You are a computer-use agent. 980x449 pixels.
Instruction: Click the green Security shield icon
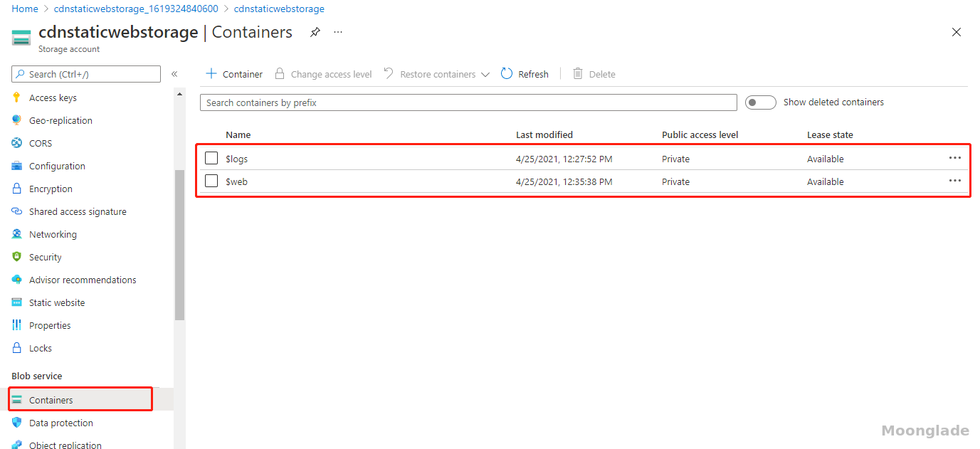coord(16,257)
